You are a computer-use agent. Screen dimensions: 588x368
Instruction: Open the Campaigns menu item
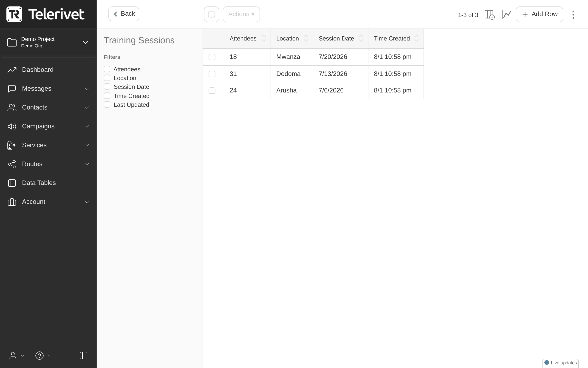pyautogui.click(x=48, y=126)
